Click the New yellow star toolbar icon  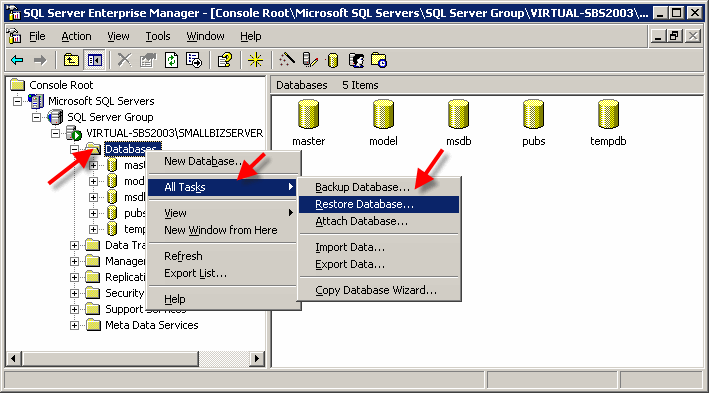255,60
